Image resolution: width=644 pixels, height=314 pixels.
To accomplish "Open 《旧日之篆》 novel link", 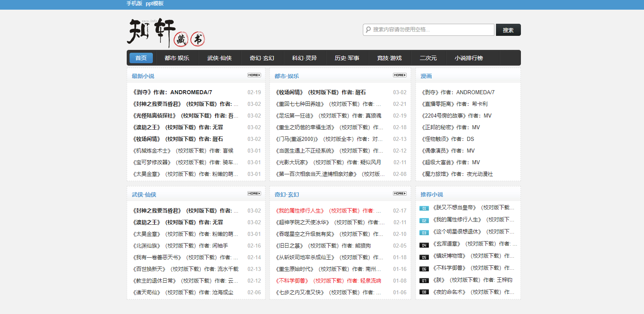I will [x=323, y=246].
